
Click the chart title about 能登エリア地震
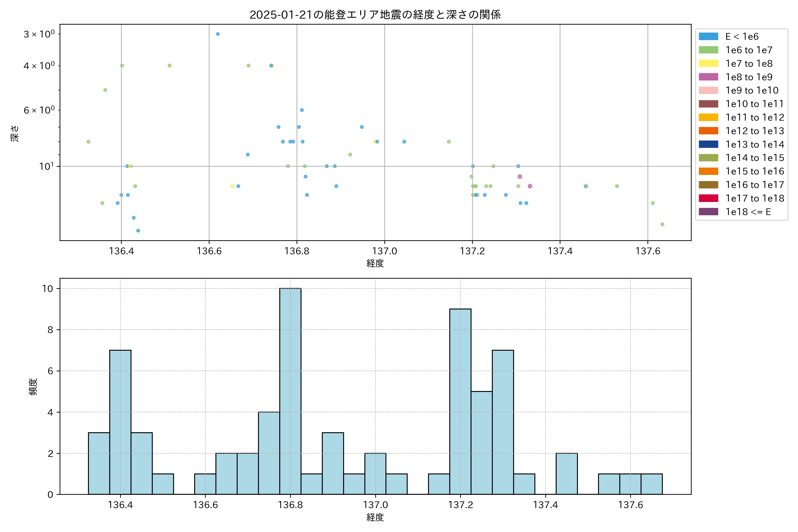tap(375, 15)
